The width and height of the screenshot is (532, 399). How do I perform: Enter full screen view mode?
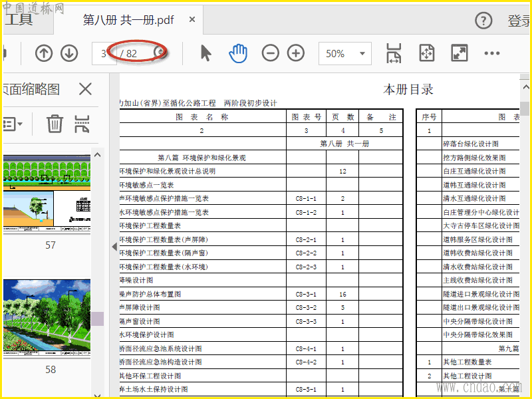[459, 53]
